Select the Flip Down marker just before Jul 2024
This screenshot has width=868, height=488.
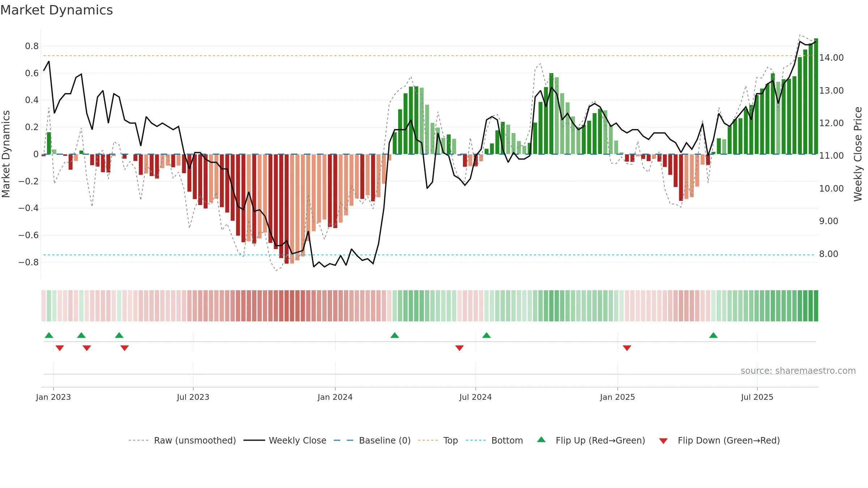[x=459, y=348]
